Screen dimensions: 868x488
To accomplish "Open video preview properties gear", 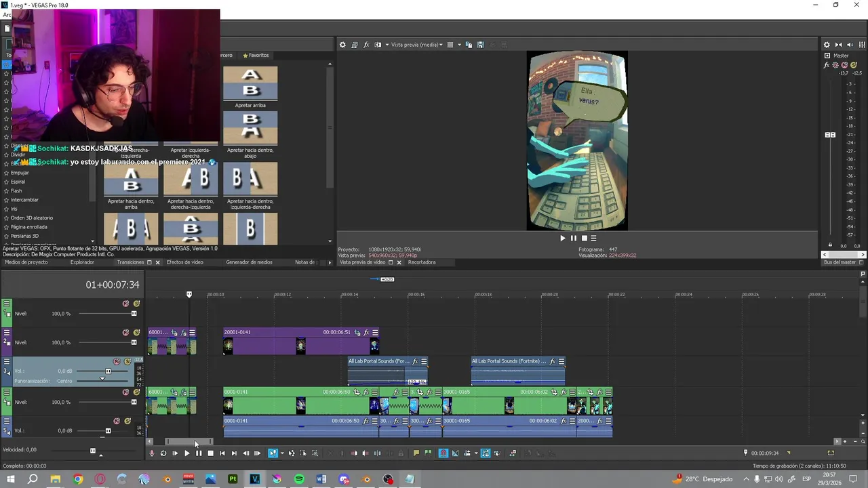I will pos(342,45).
